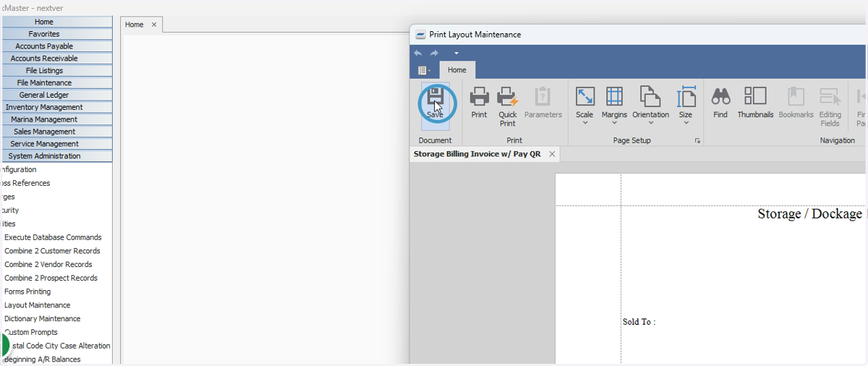Open Forms Printing
868x366 pixels.
point(27,291)
